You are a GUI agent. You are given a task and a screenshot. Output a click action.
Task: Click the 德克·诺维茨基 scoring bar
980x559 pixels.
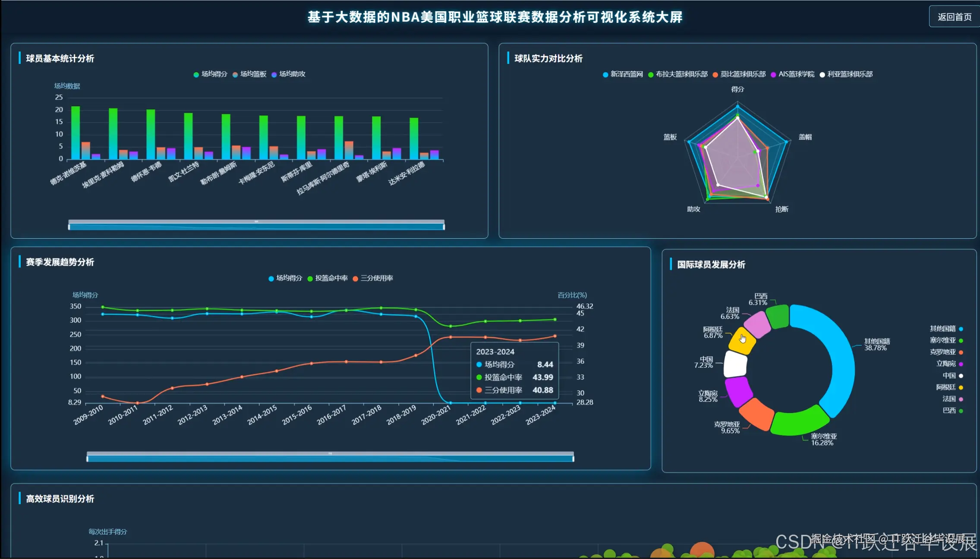click(x=76, y=132)
